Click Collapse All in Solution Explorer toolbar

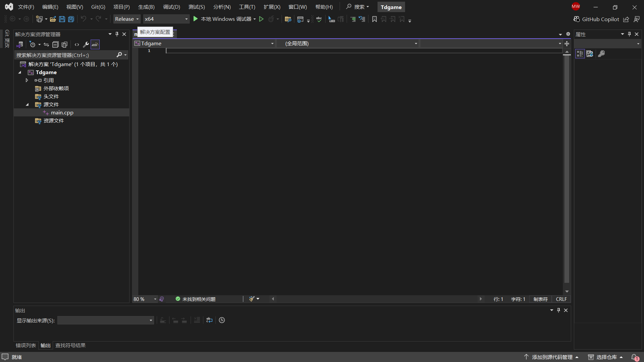click(x=55, y=45)
